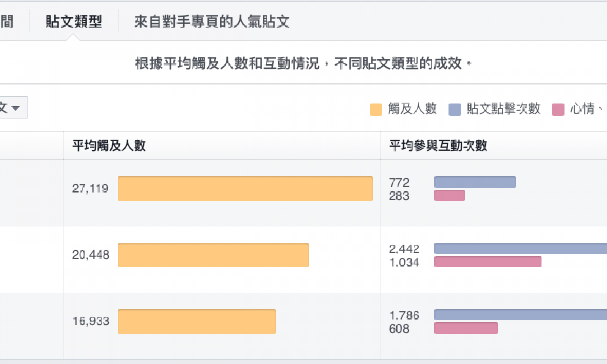Click the blue bar showing 1,786 clicks
This screenshot has height=364, width=607.
521,315
